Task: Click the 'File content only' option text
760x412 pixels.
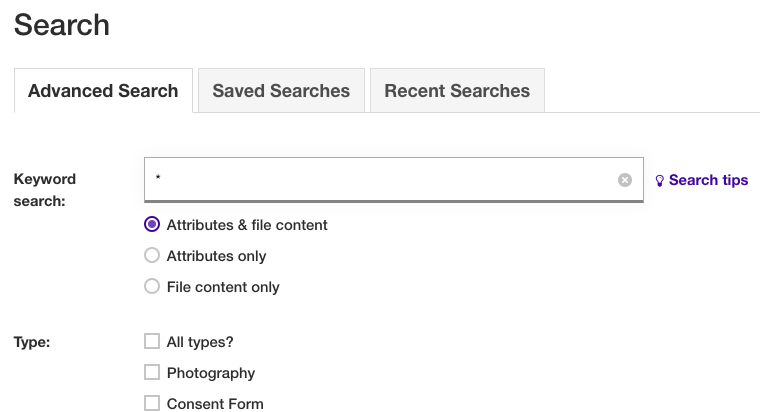Action: pyautogui.click(x=223, y=287)
